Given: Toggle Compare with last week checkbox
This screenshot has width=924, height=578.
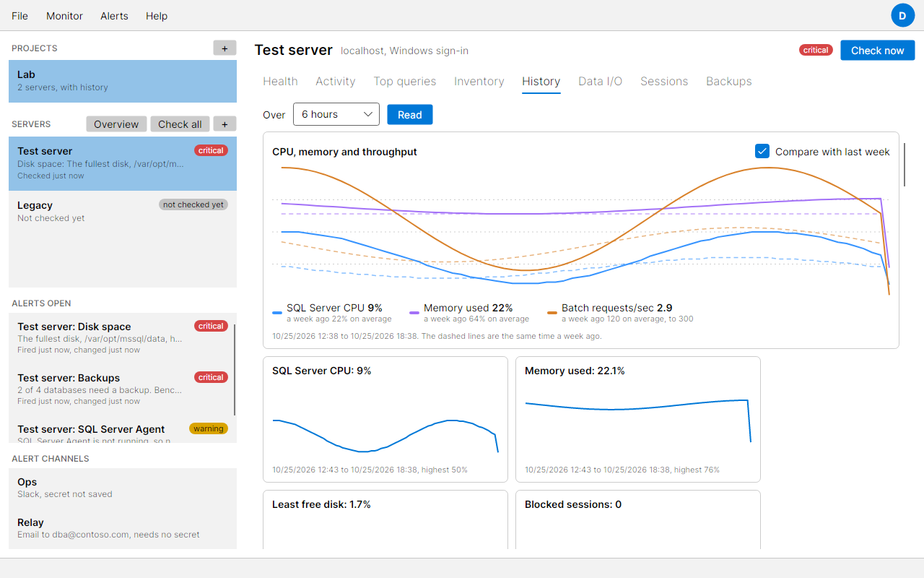Looking at the screenshot, I should [762, 151].
